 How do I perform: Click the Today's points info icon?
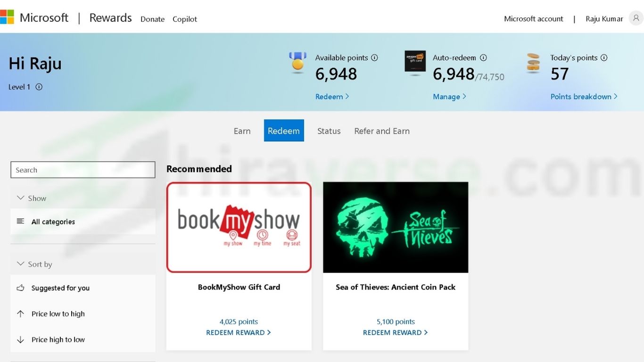(604, 58)
